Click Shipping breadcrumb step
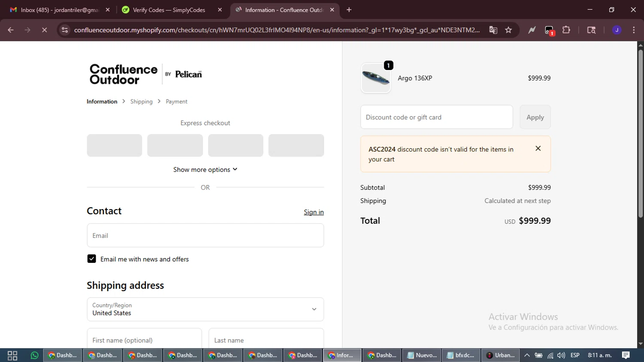644x362 pixels. tap(141, 102)
